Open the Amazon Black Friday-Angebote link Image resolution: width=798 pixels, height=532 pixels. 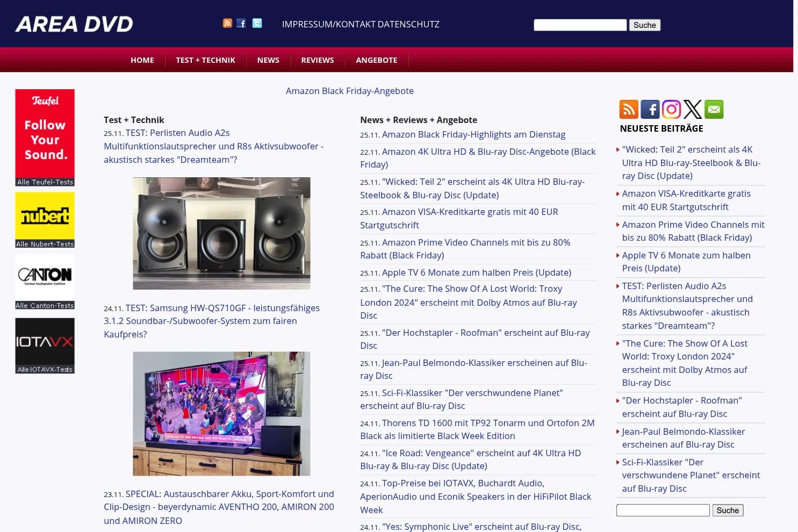tap(350, 91)
